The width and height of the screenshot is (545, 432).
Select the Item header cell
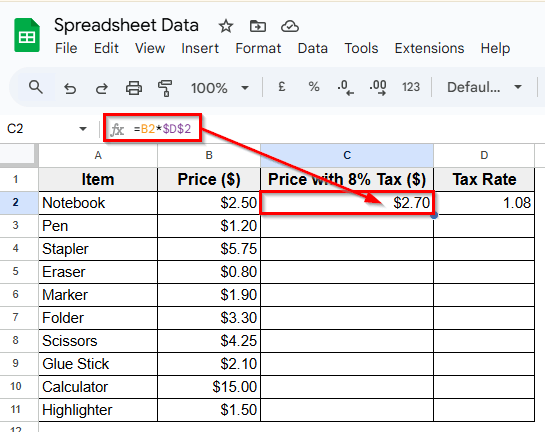(x=98, y=180)
